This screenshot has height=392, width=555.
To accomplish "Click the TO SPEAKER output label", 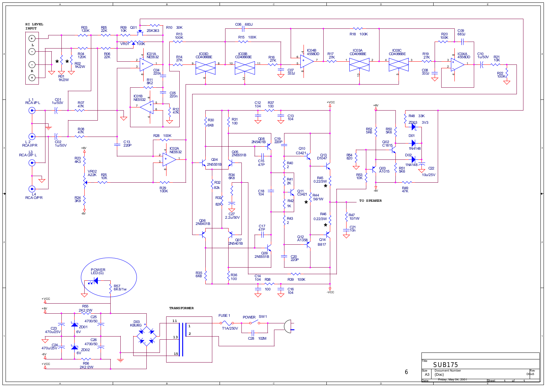I will click(370, 201).
